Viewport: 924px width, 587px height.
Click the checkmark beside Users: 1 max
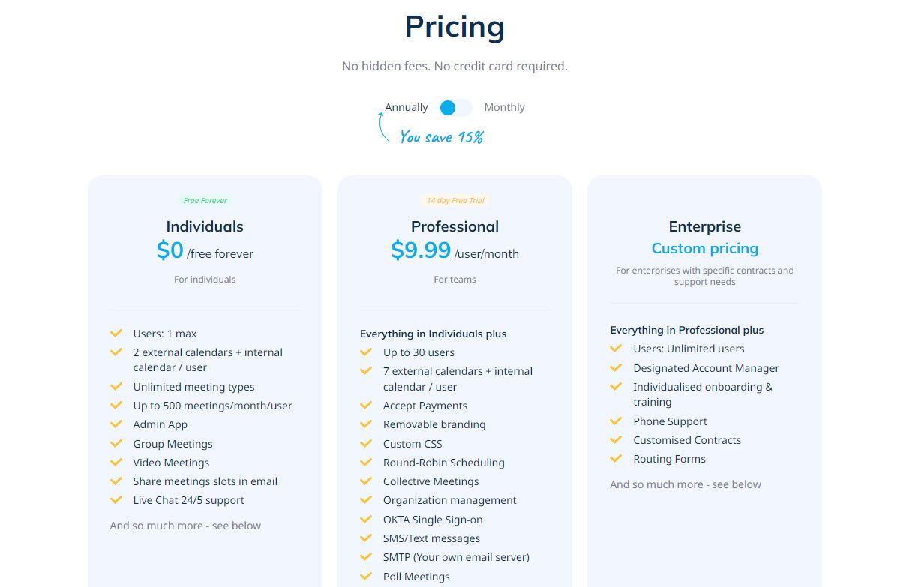pyautogui.click(x=116, y=334)
